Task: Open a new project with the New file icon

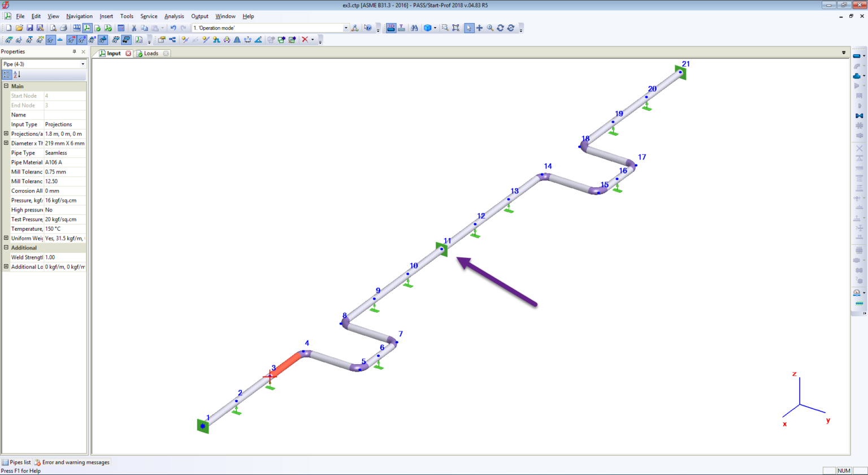Action: [8, 28]
